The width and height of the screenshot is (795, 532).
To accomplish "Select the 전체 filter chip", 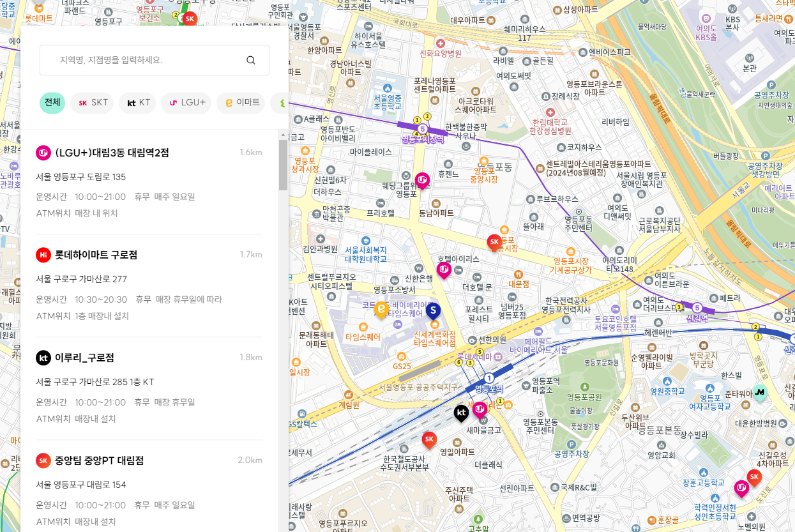I will (52, 102).
